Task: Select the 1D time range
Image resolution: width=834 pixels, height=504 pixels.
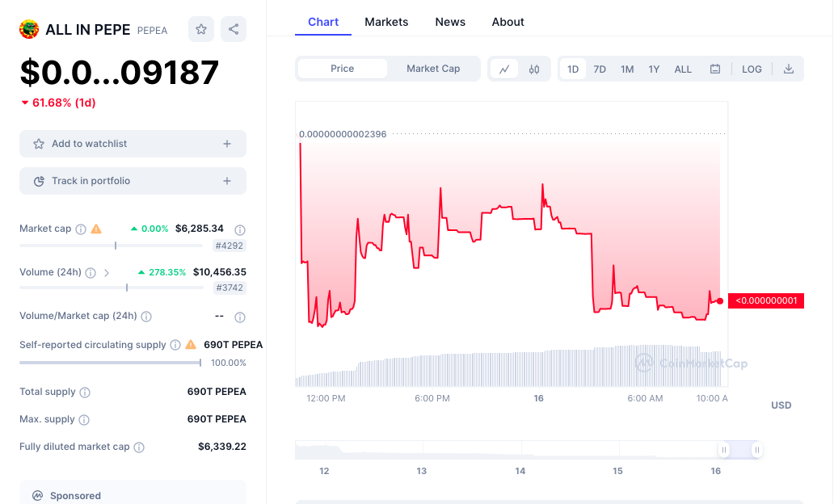Action: pos(573,69)
